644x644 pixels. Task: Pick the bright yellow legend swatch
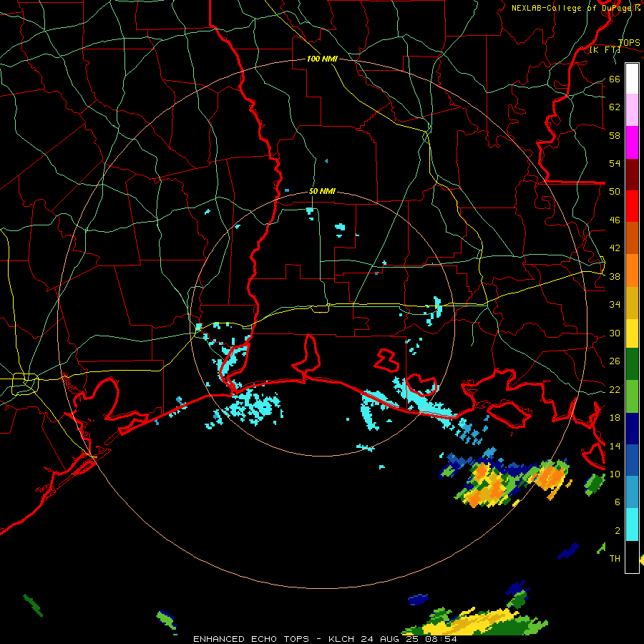[632, 333]
